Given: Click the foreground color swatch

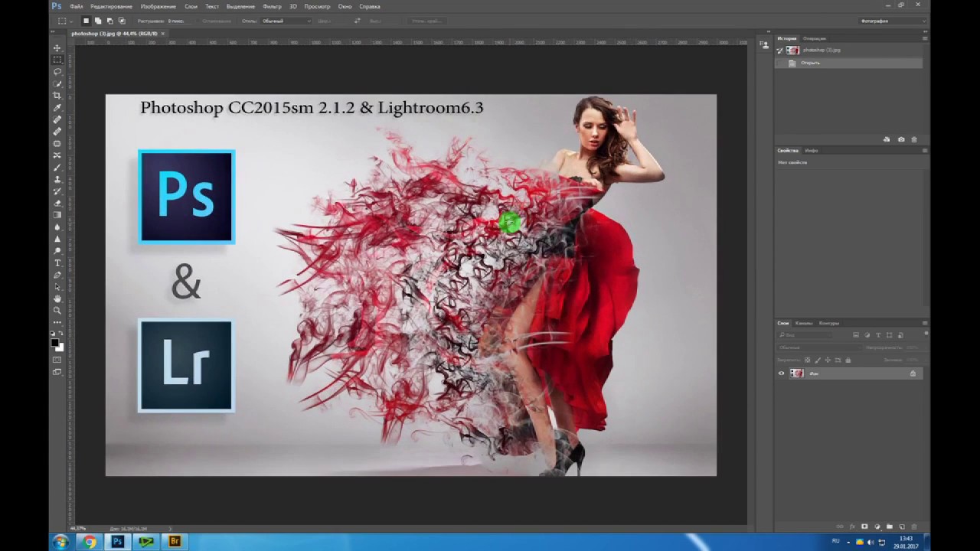Looking at the screenshot, I should [54, 342].
